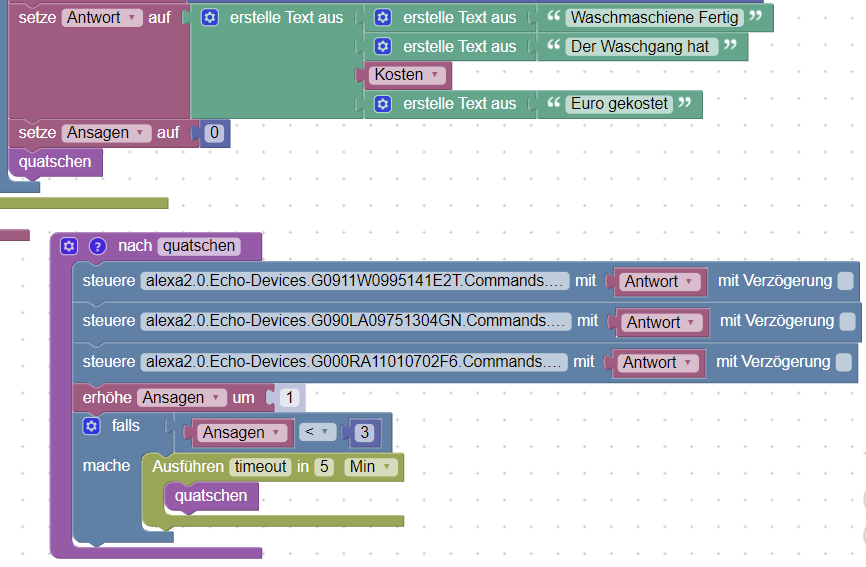The height and width of the screenshot is (567, 866).
Task: Edit the 'Der Waschgang hat' text field
Action: [x=642, y=46]
